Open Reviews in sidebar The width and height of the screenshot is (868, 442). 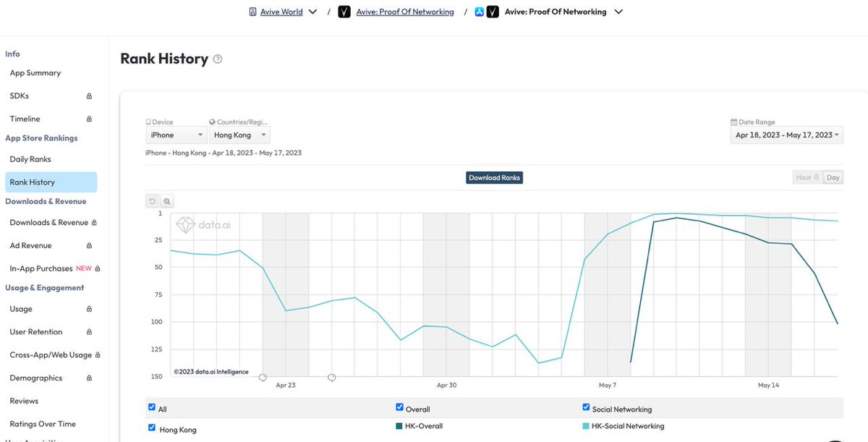[24, 401]
